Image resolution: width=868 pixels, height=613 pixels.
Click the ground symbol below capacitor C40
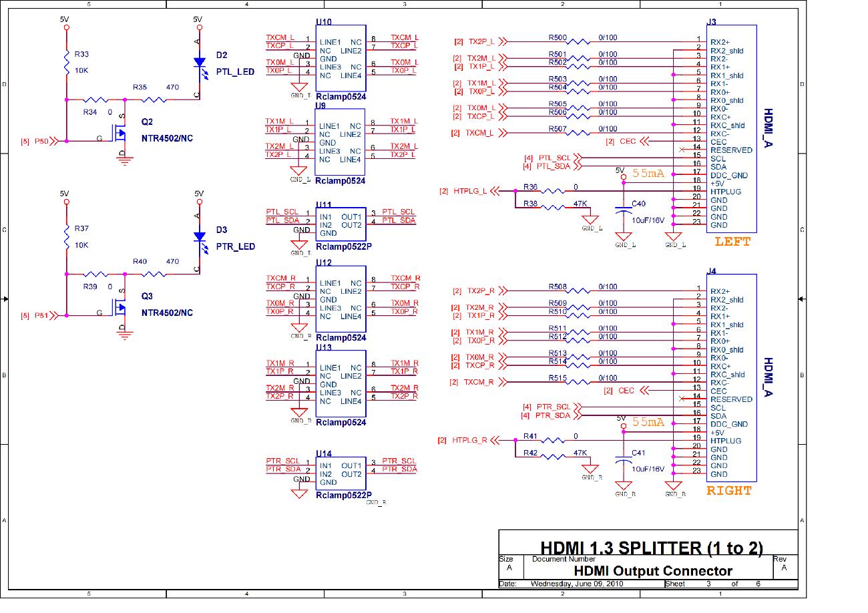[x=624, y=237]
